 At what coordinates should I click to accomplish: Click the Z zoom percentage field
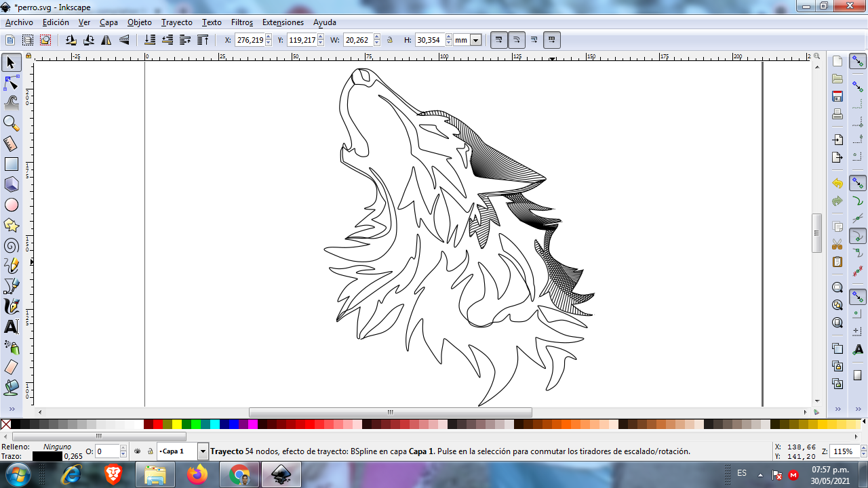[x=844, y=451]
